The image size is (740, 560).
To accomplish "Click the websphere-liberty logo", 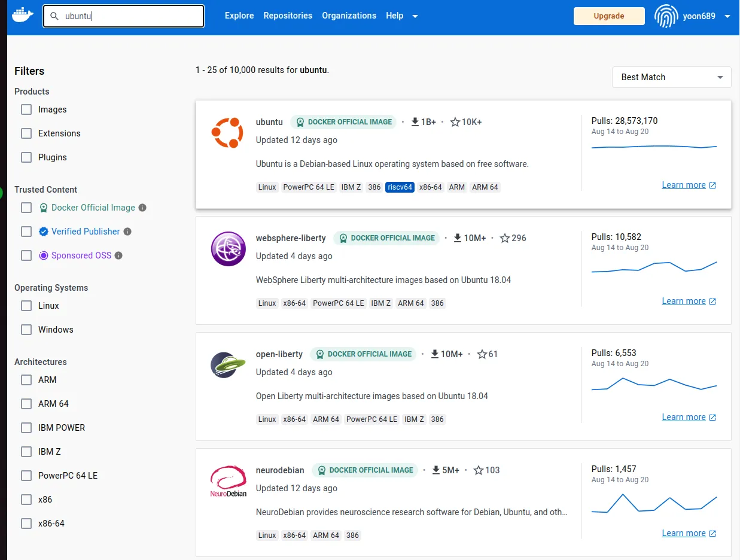I will [x=229, y=249].
